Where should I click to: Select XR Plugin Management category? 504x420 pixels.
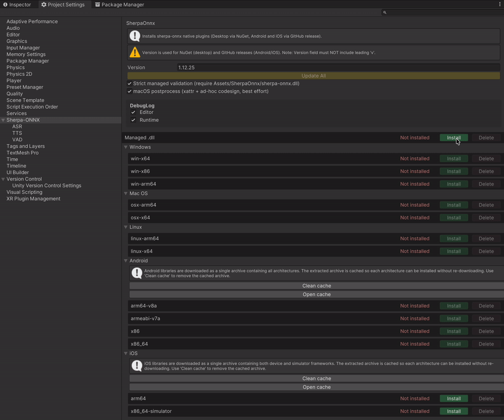34,198
